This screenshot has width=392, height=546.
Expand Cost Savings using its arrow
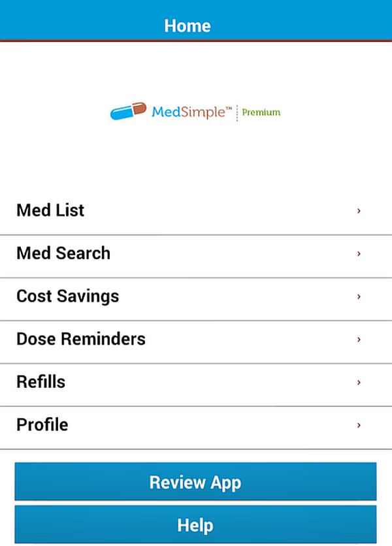[359, 297]
